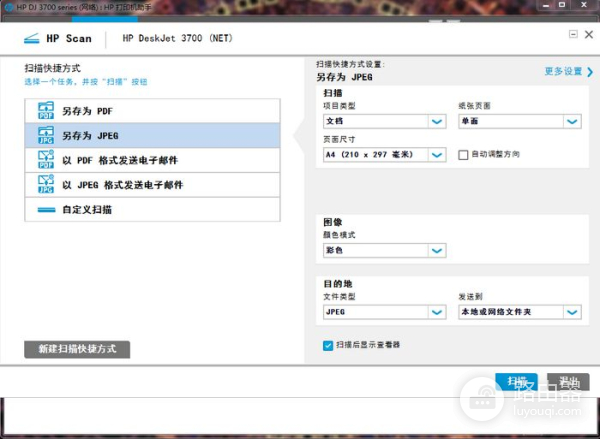This screenshot has height=439, width=600.
Task: Click the 目的地 section heading
Action: point(338,284)
